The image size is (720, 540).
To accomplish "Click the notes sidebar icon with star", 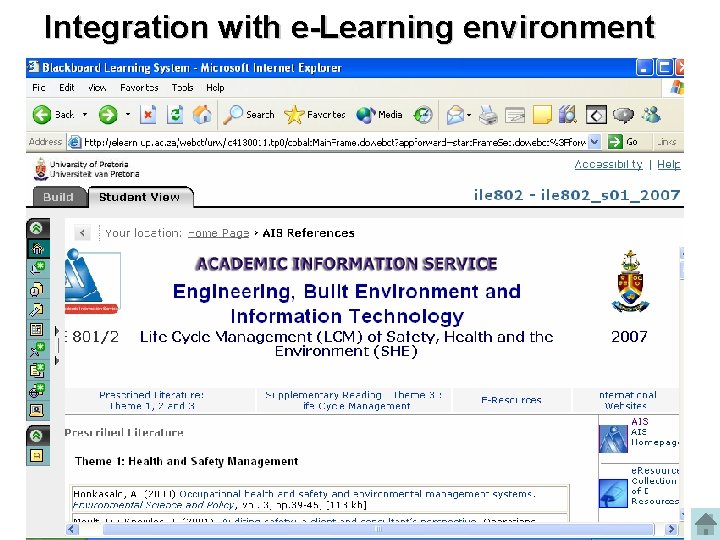I will tap(38, 370).
